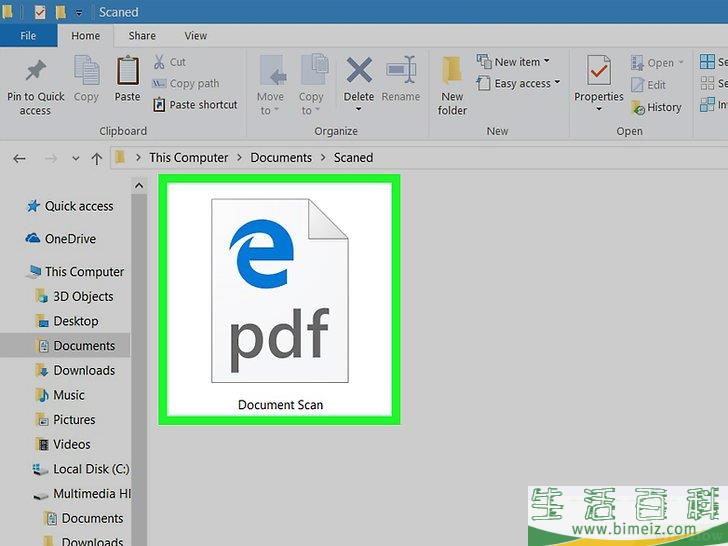Image resolution: width=728 pixels, height=546 pixels.
Task: Click navigation pane scroll up arrow
Action: pyautogui.click(x=139, y=186)
